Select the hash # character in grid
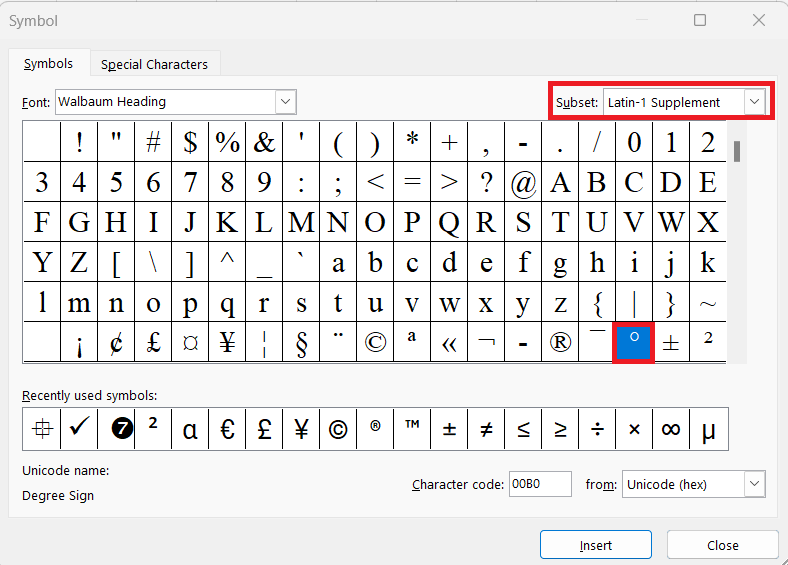The width and height of the screenshot is (788, 565). (153, 141)
